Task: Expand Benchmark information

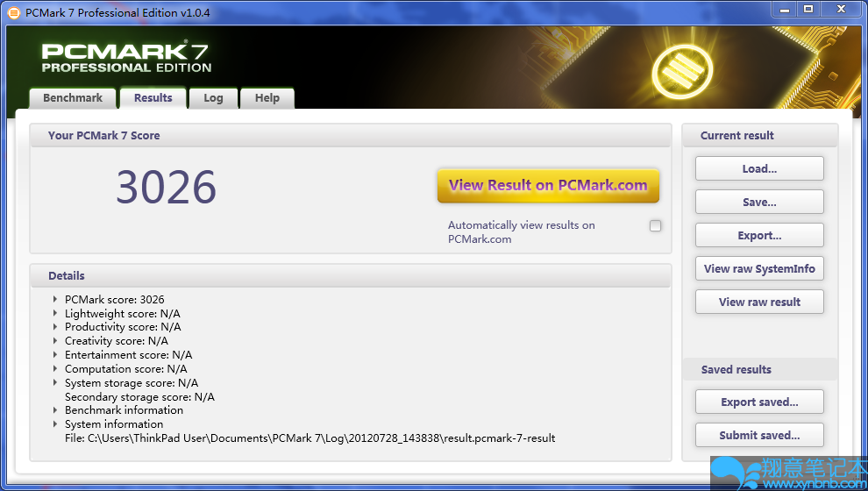Action: click(55, 410)
